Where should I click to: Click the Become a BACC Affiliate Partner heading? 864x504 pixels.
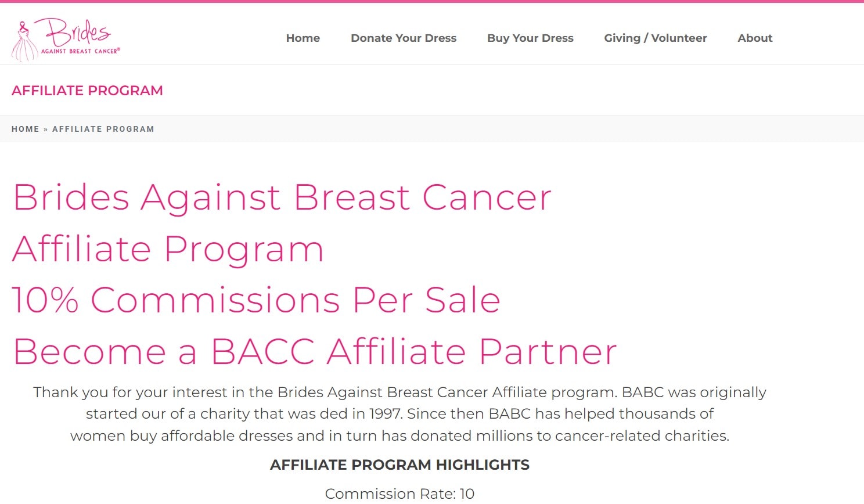[315, 352]
